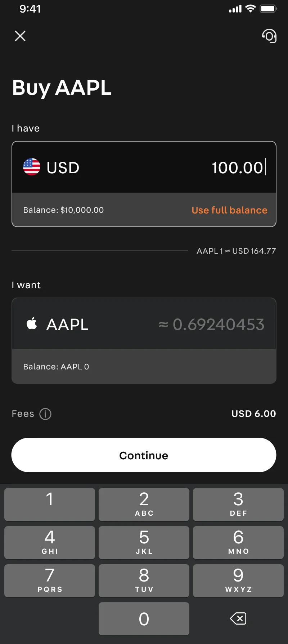Viewport: 288px width, 644px height.
Task: Tap keypad digit 7 PQRS
Action: 50,580
